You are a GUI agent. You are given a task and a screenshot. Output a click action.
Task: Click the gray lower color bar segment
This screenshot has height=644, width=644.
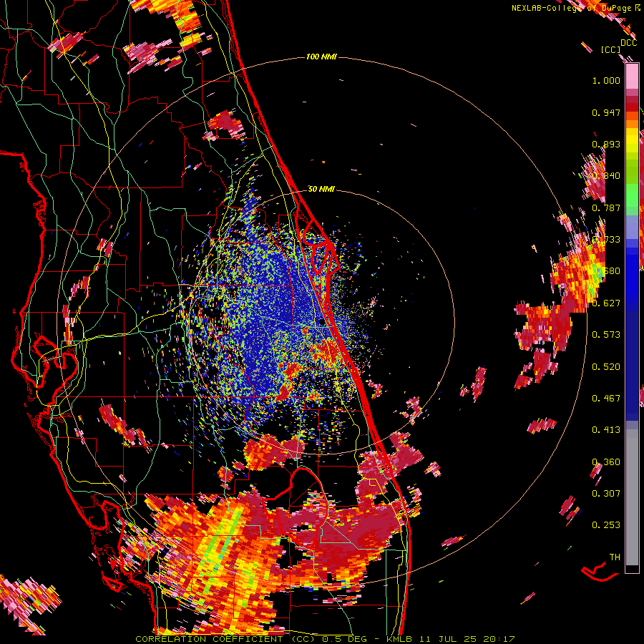(x=632, y=497)
